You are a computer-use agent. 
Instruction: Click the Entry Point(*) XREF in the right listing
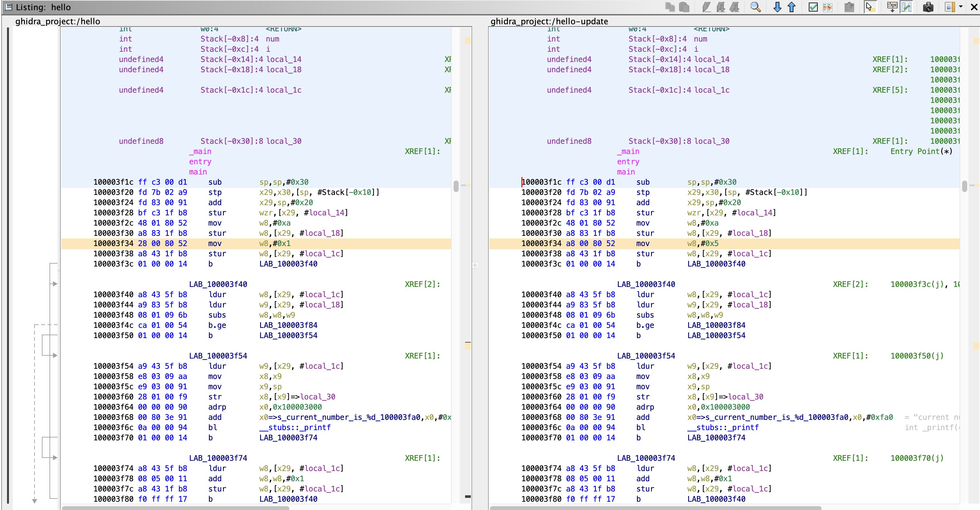click(922, 151)
